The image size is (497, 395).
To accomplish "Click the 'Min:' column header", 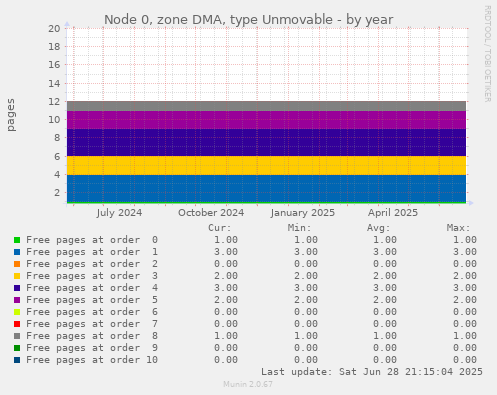I will 299,228.
